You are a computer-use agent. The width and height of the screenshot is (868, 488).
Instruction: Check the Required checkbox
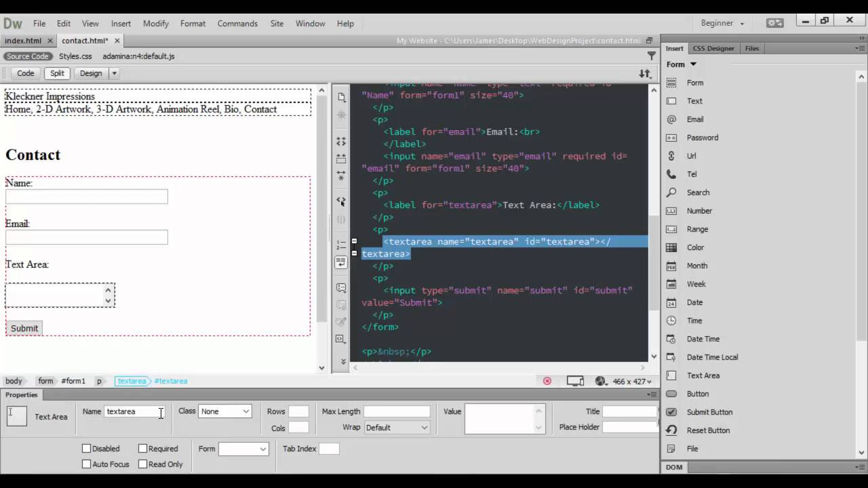pyautogui.click(x=142, y=449)
